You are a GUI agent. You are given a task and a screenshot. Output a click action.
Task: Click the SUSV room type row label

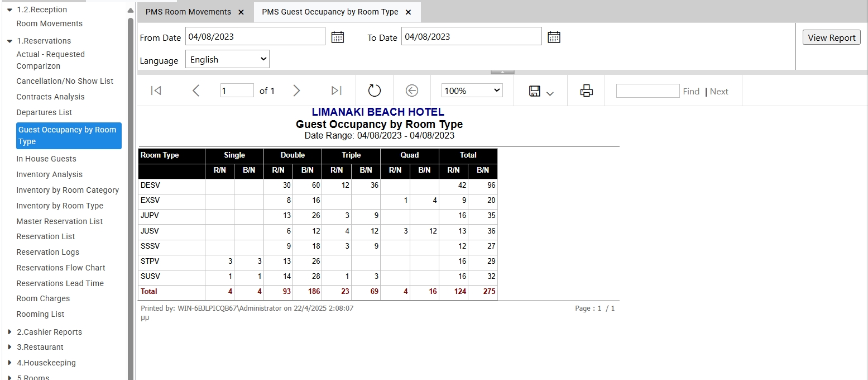click(150, 276)
